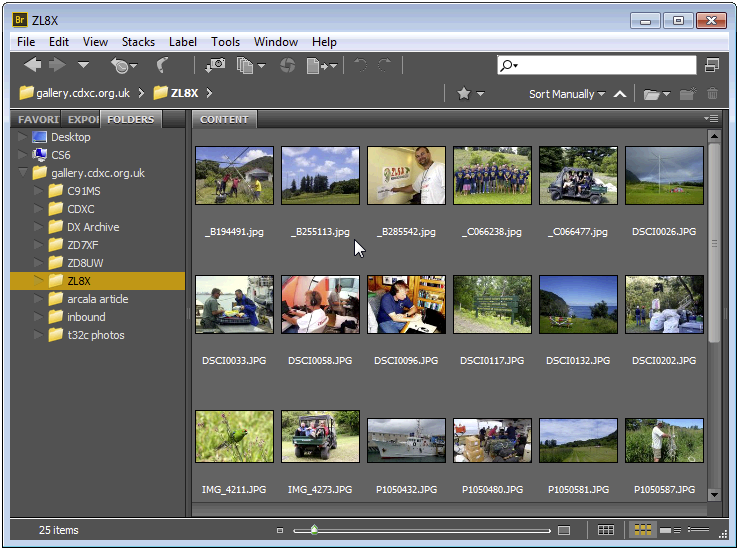Open the Content panel flyout menu

tap(711, 118)
